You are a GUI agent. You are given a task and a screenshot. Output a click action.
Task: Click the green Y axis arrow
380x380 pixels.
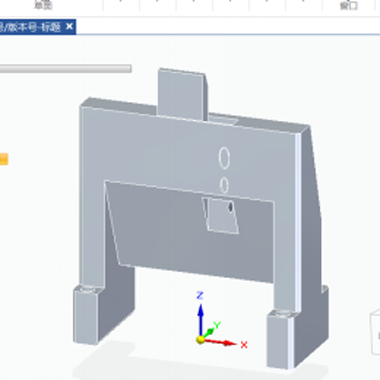tap(209, 332)
